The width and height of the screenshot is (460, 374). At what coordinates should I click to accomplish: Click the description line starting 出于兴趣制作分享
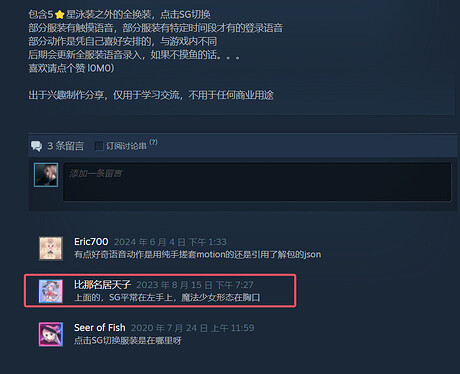tap(151, 95)
